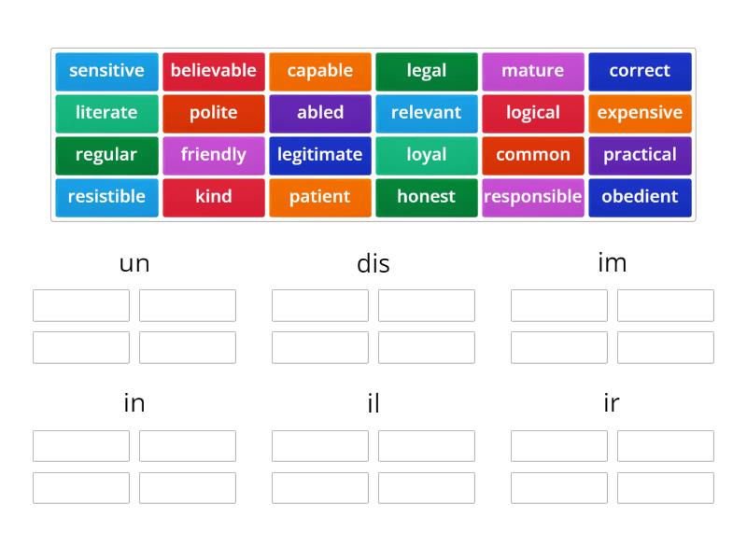Select the word tile 'sensitive'

coord(106,71)
